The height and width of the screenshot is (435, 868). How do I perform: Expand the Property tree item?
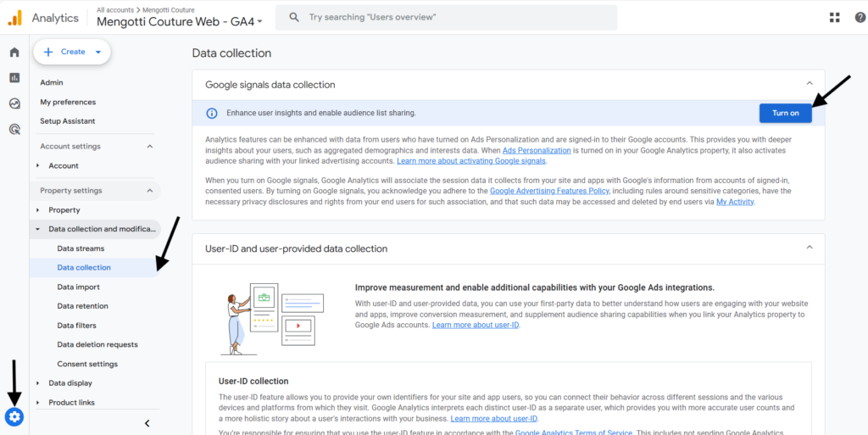[37, 209]
